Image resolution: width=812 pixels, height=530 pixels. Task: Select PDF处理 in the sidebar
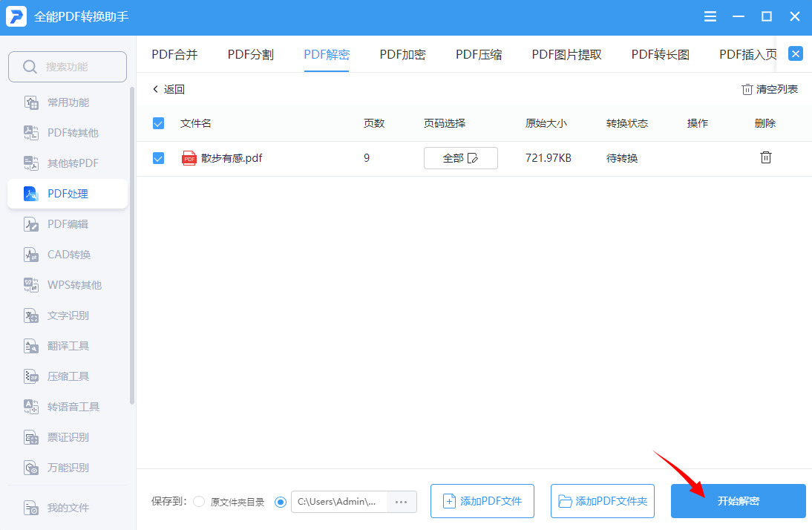click(68, 194)
